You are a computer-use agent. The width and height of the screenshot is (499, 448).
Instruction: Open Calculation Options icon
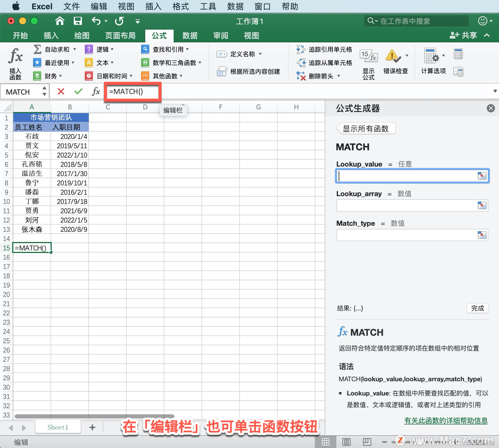coord(432,55)
